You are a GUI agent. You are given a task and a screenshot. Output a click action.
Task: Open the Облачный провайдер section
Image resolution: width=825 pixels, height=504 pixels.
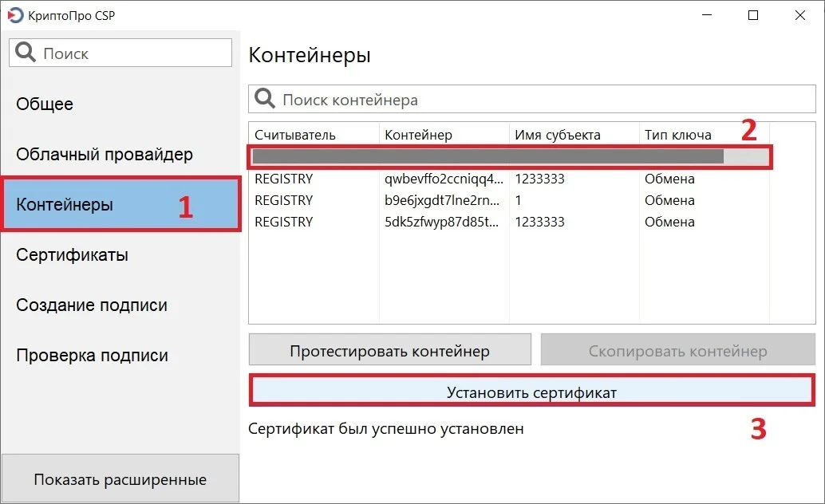tap(120, 154)
